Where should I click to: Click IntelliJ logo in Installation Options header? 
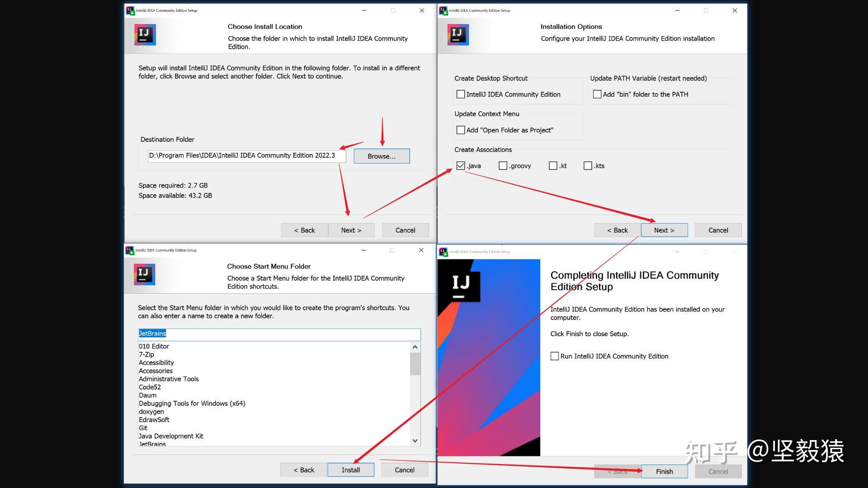click(x=458, y=35)
